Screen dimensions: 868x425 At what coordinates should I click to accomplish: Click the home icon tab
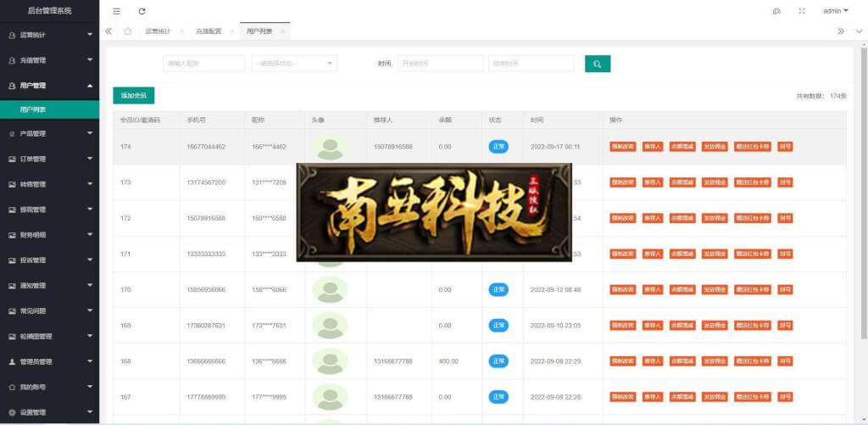(x=128, y=31)
